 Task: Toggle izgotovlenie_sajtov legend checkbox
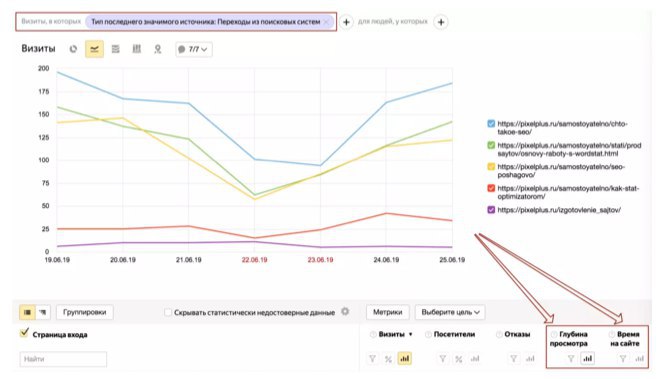click(491, 210)
